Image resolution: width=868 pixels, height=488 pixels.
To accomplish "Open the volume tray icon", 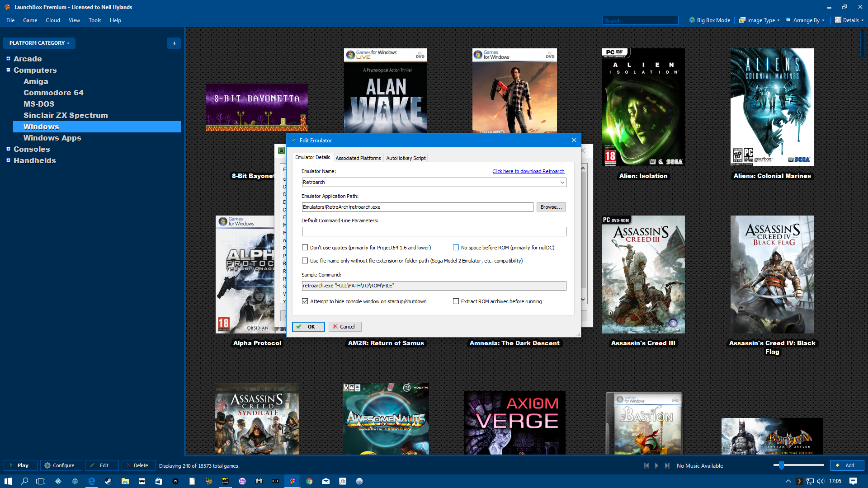I will click(821, 481).
